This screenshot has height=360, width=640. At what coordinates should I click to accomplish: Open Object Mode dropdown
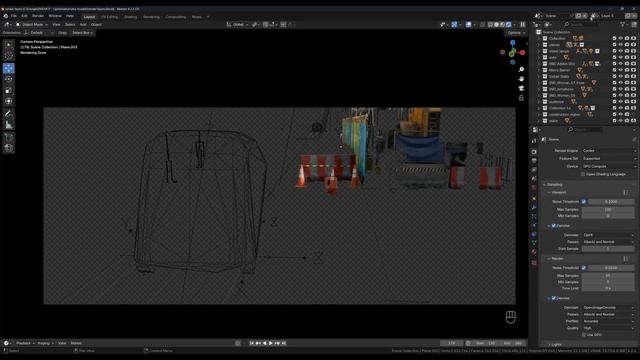(31, 25)
